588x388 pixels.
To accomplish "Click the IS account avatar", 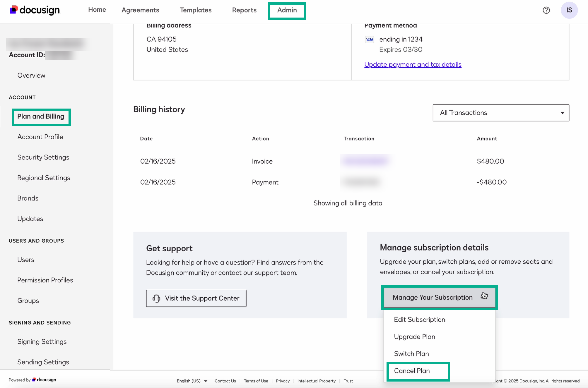I will [x=569, y=10].
